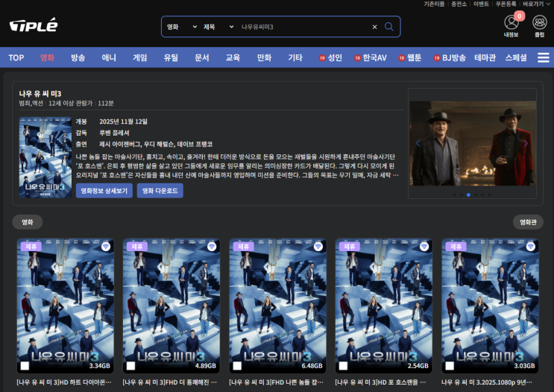The height and width of the screenshot is (392, 554).
Task: Click 제휴 badge on 6.48GB card
Action: tap(243, 247)
